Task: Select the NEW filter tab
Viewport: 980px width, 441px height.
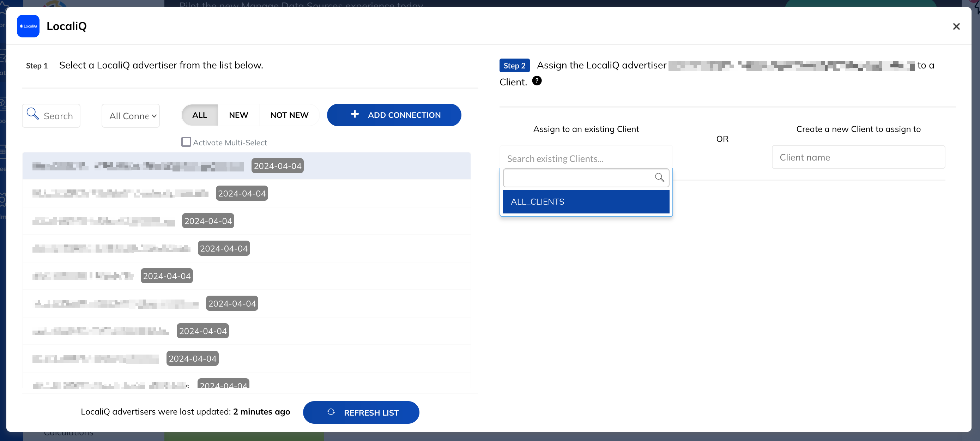Action: point(238,115)
